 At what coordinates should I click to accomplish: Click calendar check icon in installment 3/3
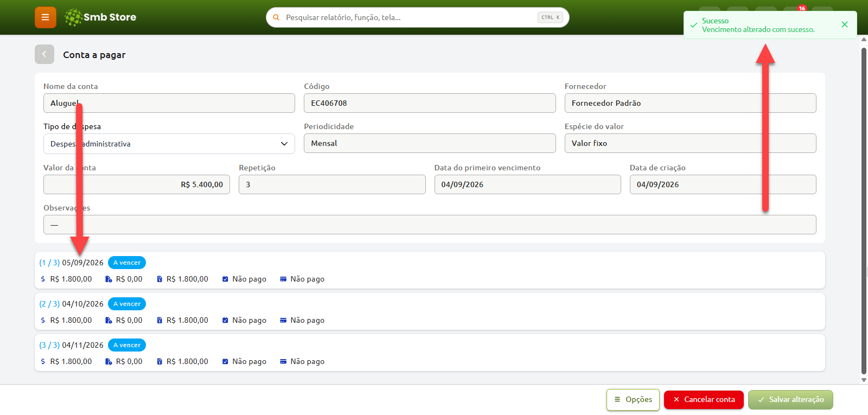[x=225, y=361]
